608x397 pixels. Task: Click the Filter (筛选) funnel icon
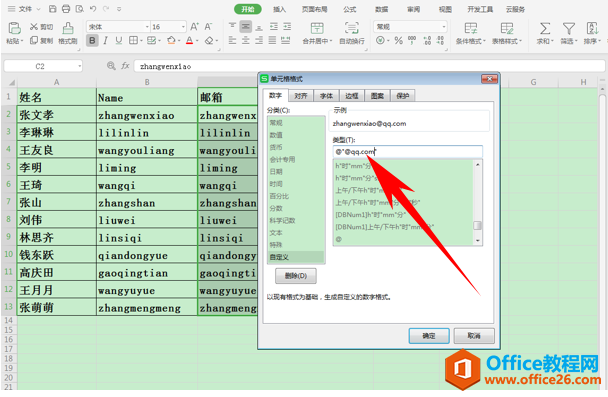[568, 28]
